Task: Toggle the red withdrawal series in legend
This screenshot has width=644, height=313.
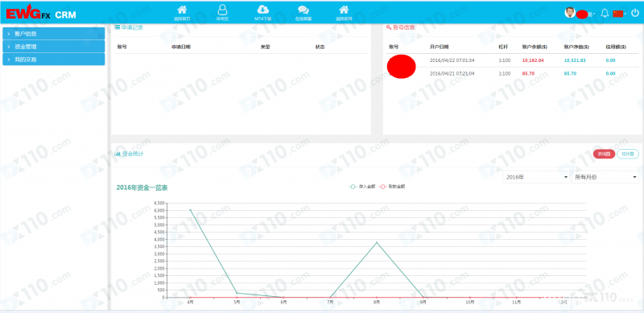Action: pyautogui.click(x=392, y=187)
